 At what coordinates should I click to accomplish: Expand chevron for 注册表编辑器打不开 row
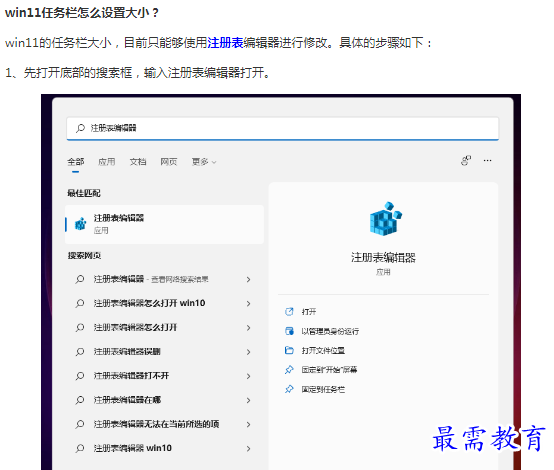click(x=248, y=376)
